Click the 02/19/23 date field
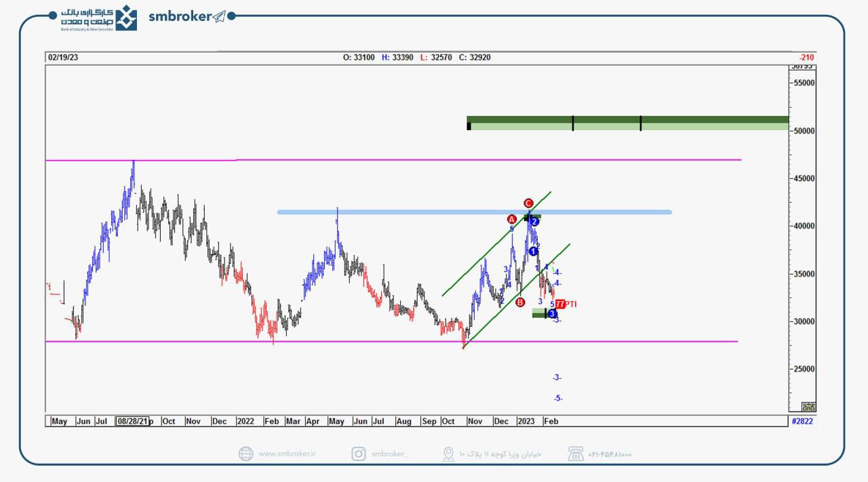868x482 pixels. [62, 58]
